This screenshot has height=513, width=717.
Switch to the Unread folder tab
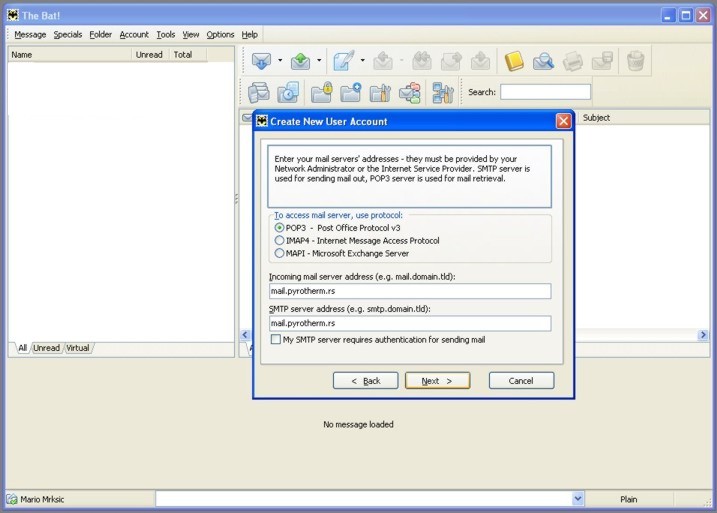[47, 348]
